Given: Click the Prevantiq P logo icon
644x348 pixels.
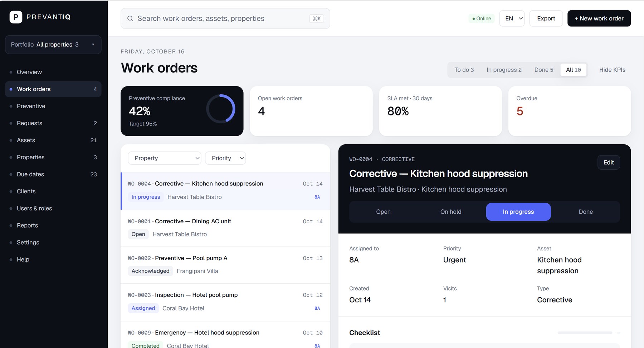Looking at the screenshot, I should (x=16, y=17).
